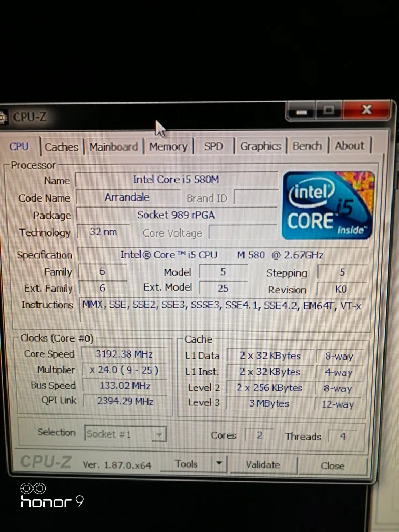Click the Level 3 cache 3 MBytes value
The image size is (399, 532).
[x=269, y=404]
